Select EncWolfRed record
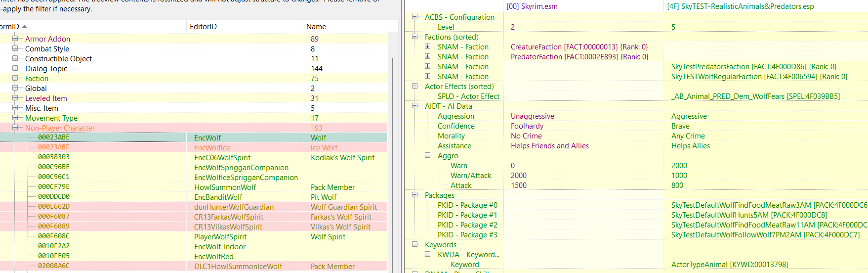Viewport: 868px width, 273px height. [x=194, y=256]
